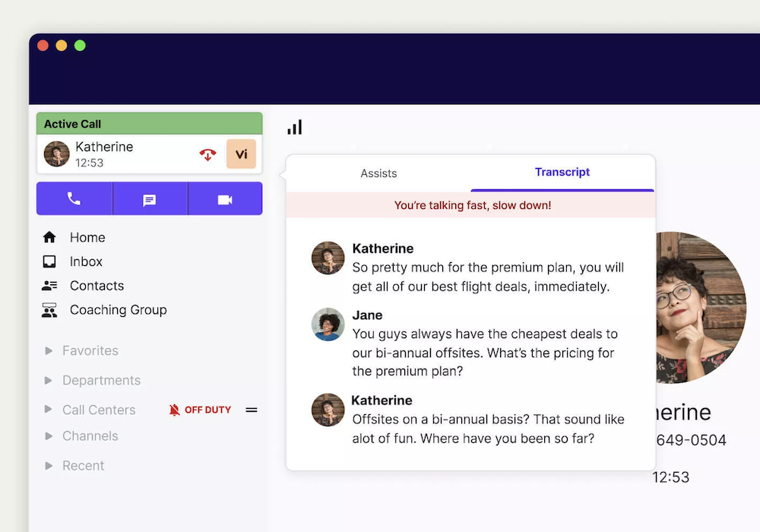Click the Active Call header

[x=149, y=124]
